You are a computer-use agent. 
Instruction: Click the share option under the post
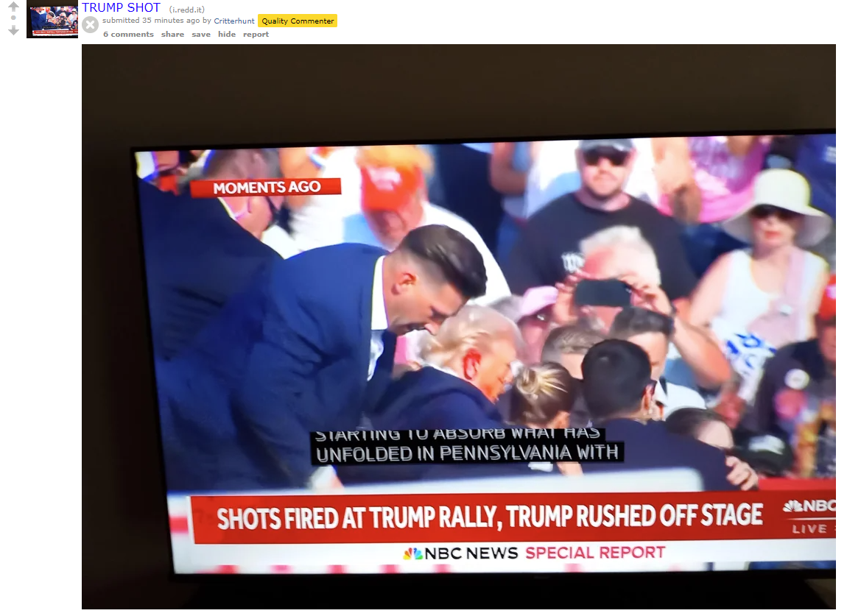172,34
